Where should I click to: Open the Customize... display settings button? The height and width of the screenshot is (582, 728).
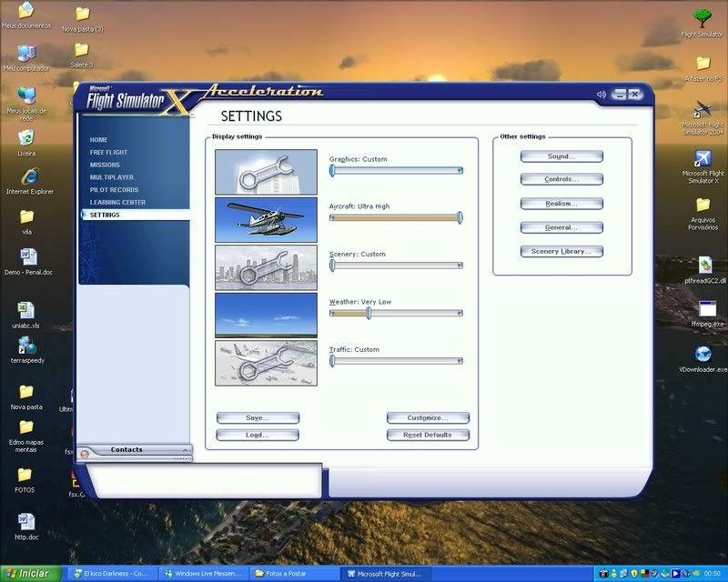(428, 418)
